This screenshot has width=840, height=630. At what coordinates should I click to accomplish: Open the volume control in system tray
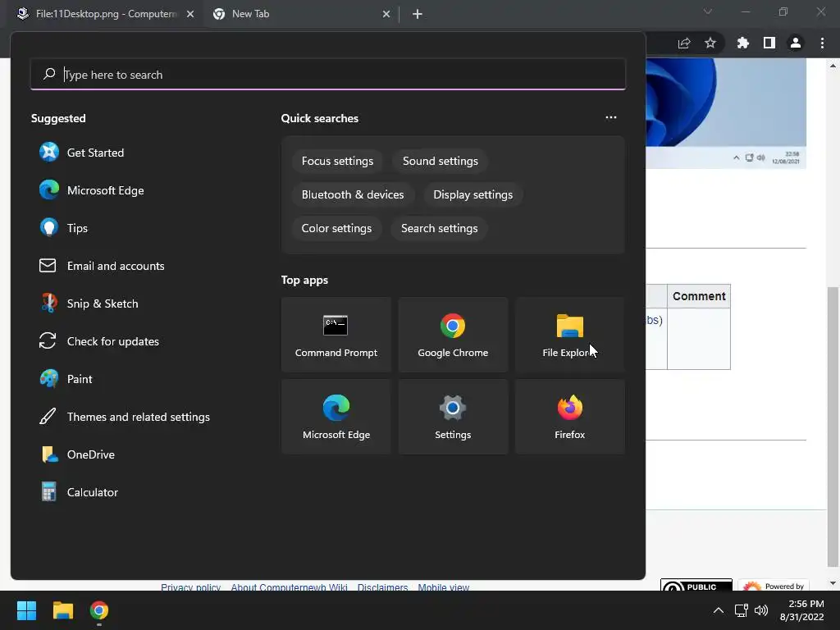(x=760, y=610)
